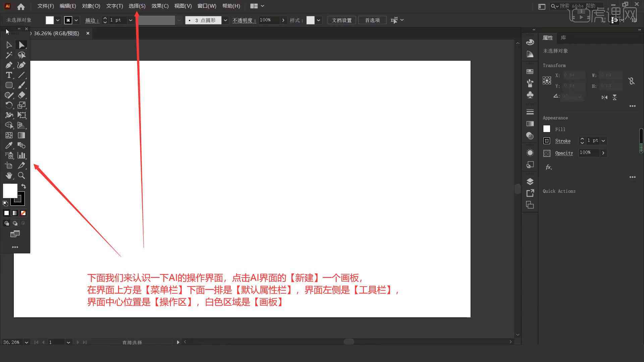The height and width of the screenshot is (362, 644).
Task: Click the Layers panel icon
Action: [530, 181]
